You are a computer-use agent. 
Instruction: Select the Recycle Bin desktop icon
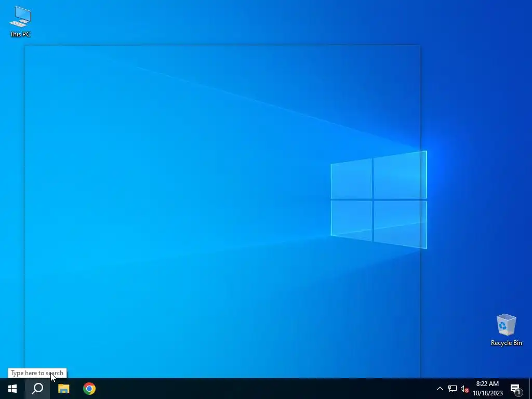click(x=506, y=330)
